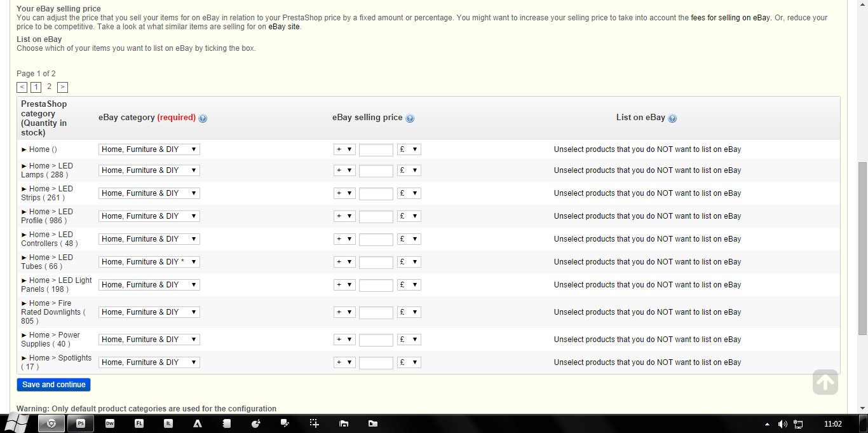Image resolution: width=868 pixels, height=433 pixels.
Task: Open £ currency dropdown for LED Strips
Action: pyautogui.click(x=409, y=193)
